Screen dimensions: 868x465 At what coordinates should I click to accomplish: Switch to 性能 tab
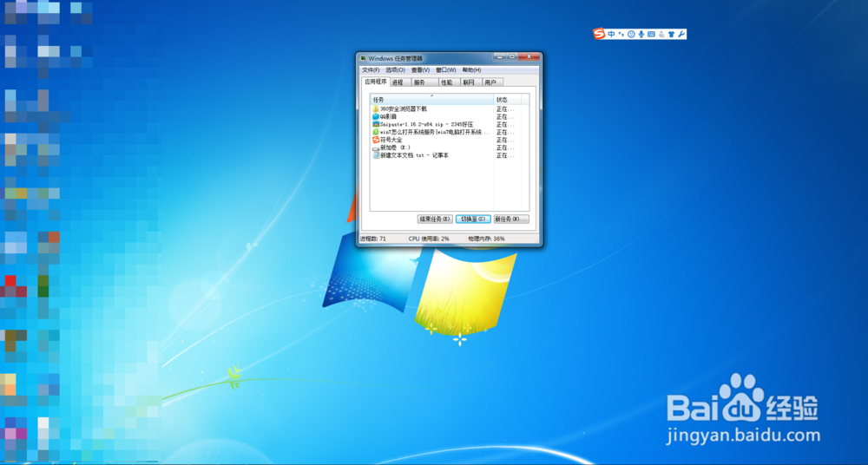click(x=449, y=82)
